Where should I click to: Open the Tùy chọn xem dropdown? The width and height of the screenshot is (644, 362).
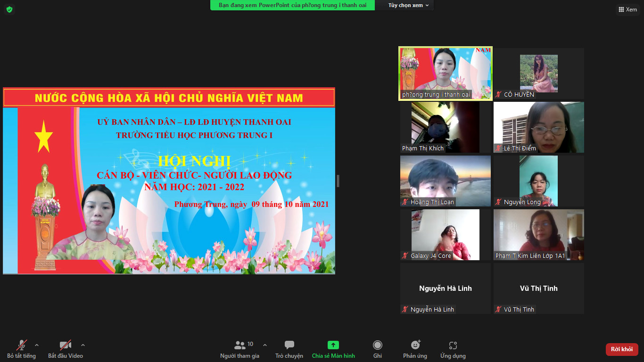[408, 5]
